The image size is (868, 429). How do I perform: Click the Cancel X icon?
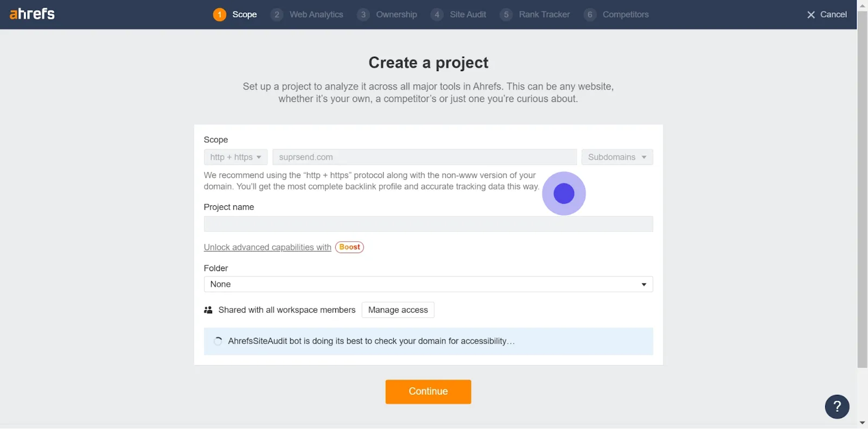click(x=811, y=15)
